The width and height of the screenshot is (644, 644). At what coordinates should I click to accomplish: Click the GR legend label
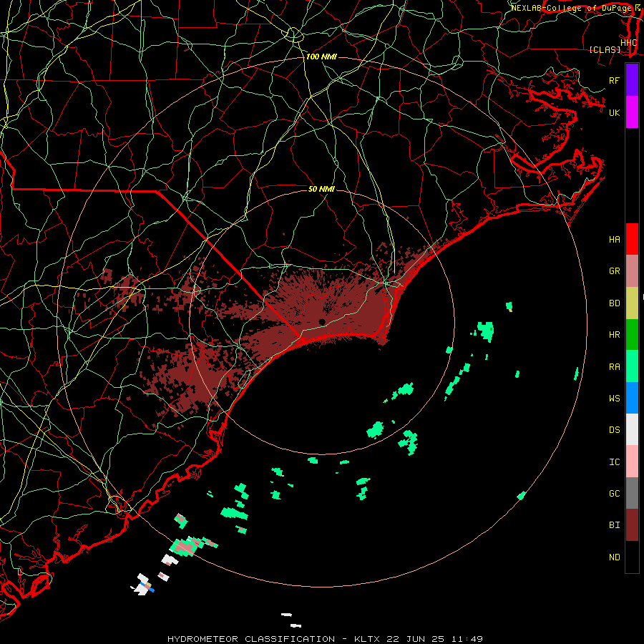(614, 271)
